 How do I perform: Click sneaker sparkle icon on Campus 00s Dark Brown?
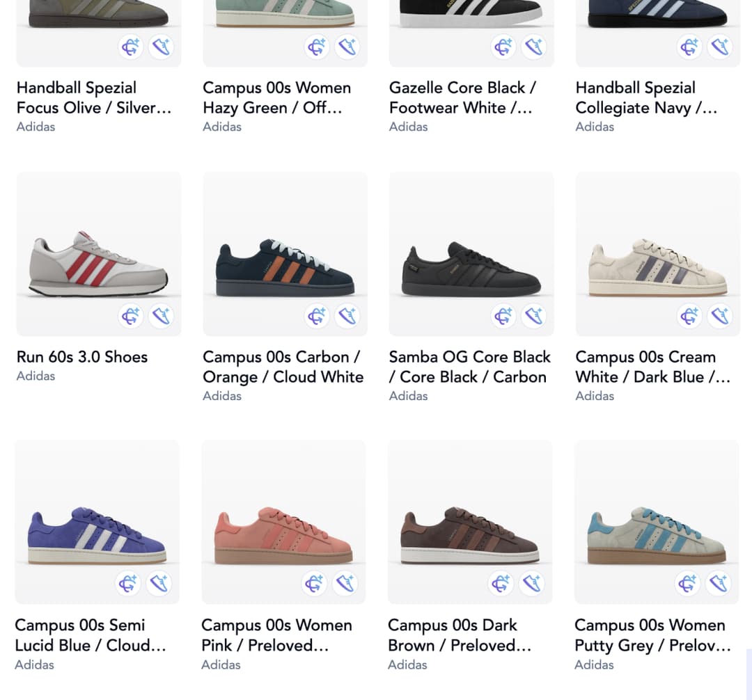pyautogui.click(x=533, y=583)
